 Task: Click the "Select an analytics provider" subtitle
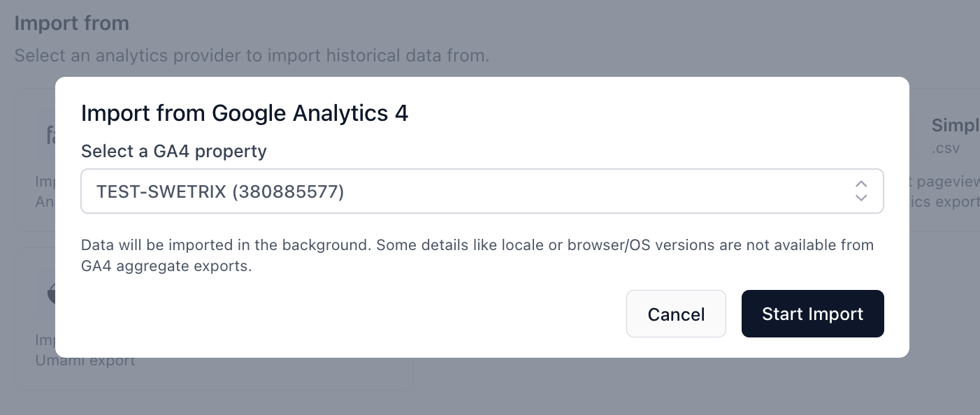[x=252, y=55]
